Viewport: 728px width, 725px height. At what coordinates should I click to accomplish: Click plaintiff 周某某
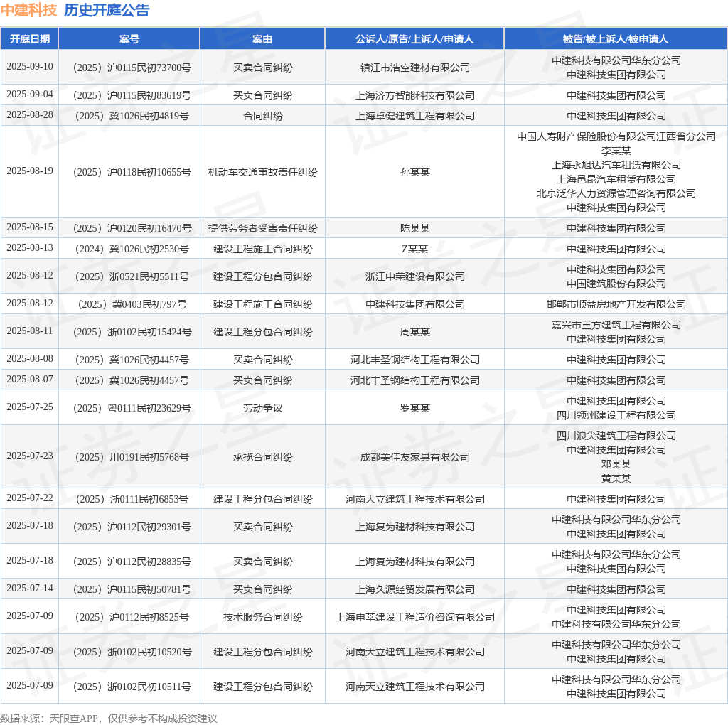pyautogui.click(x=415, y=333)
